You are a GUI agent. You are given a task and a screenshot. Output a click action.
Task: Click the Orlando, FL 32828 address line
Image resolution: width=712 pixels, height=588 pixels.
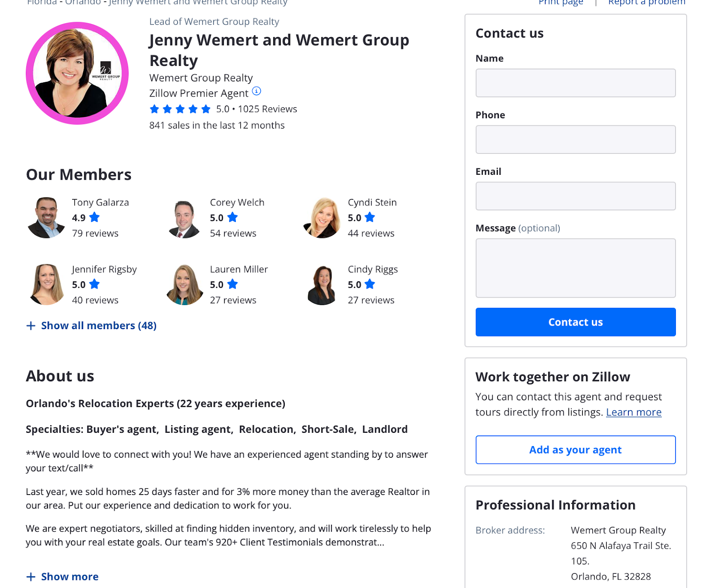(x=611, y=576)
